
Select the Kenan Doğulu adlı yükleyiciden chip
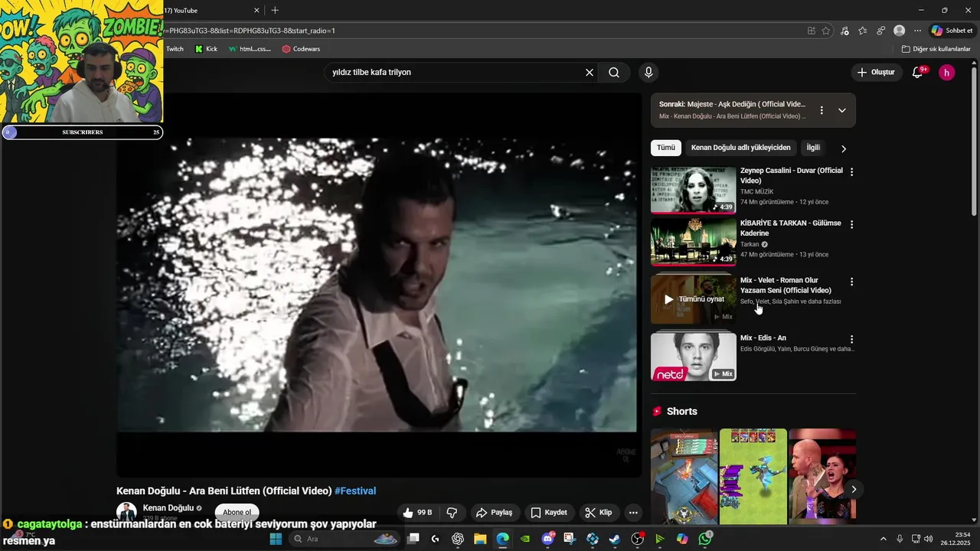click(740, 148)
